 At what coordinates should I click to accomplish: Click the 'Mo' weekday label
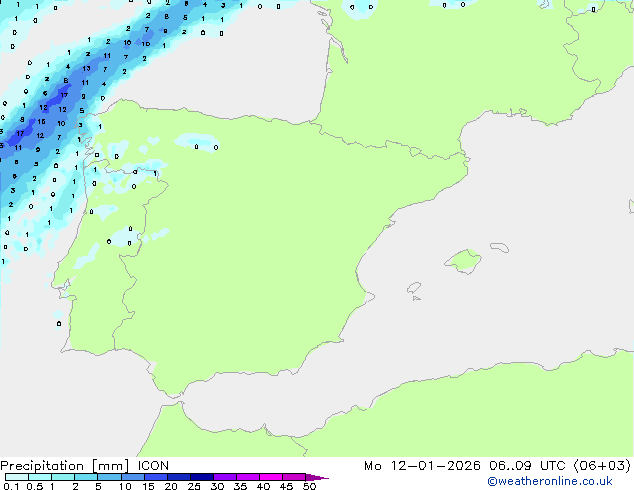pyautogui.click(x=373, y=466)
